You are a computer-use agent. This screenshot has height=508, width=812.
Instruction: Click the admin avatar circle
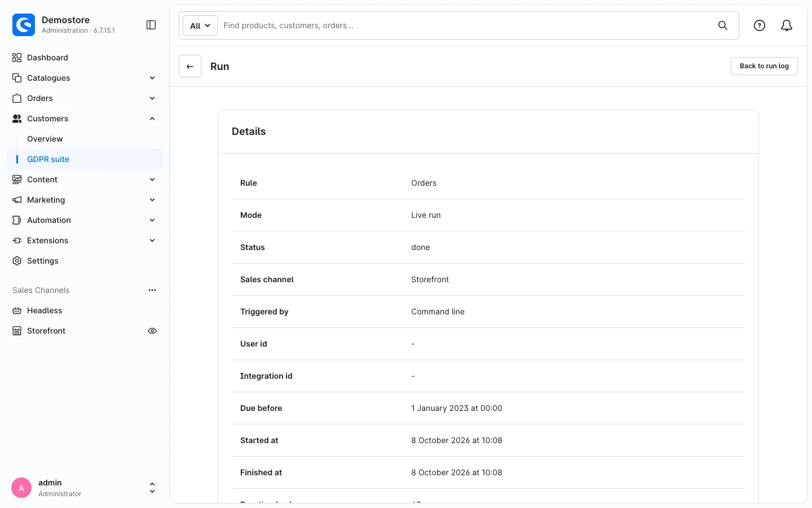pos(21,488)
